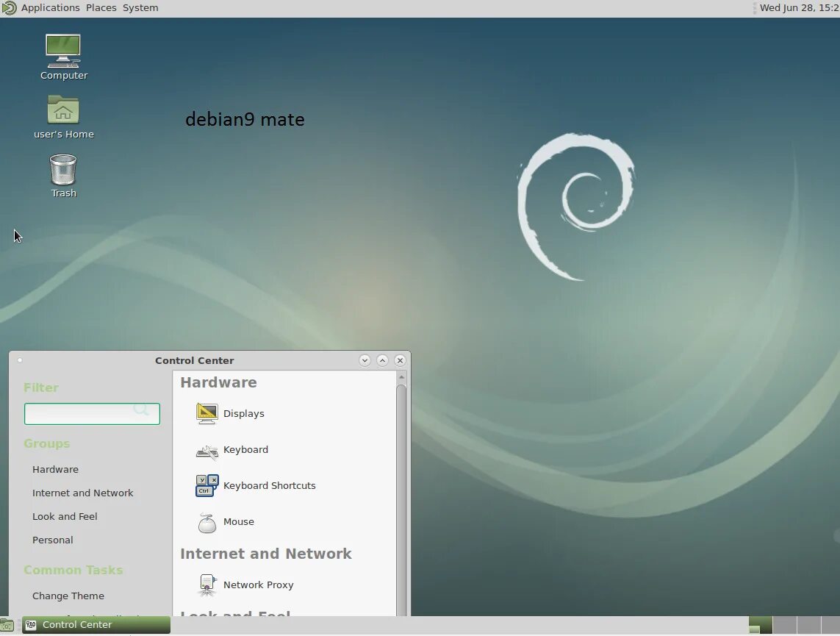The height and width of the screenshot is (636, 840).
Task: Switch to the third workspace
Action: [x=809, y=625]
